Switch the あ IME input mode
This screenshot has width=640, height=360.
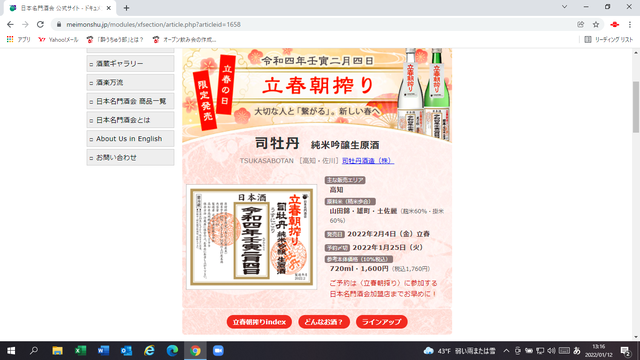pos(576,351)
